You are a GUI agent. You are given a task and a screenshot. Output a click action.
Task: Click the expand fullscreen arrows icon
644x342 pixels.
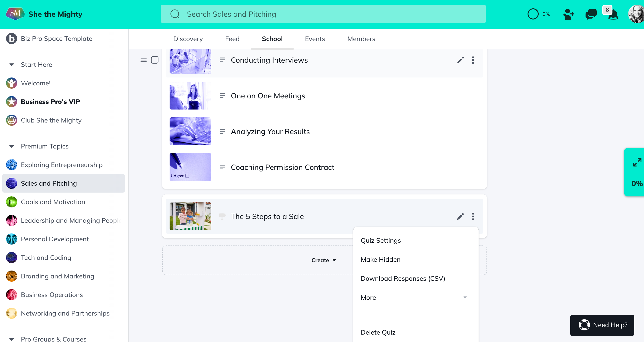(x=637, y=162)
